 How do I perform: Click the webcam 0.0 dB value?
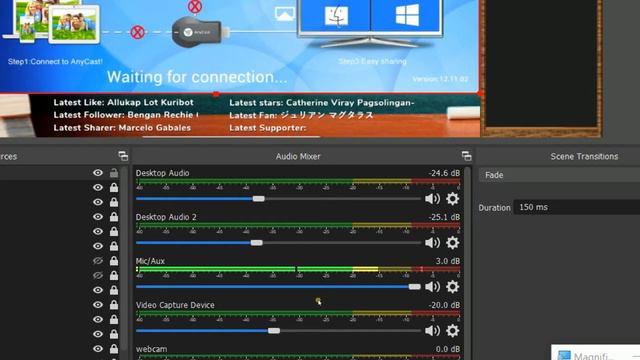point(447,349)
